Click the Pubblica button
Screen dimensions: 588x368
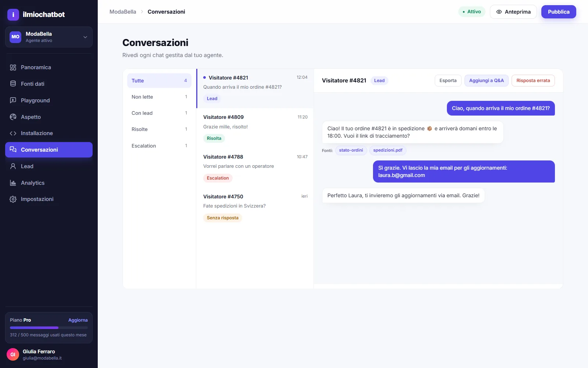(x=559, y=12)
